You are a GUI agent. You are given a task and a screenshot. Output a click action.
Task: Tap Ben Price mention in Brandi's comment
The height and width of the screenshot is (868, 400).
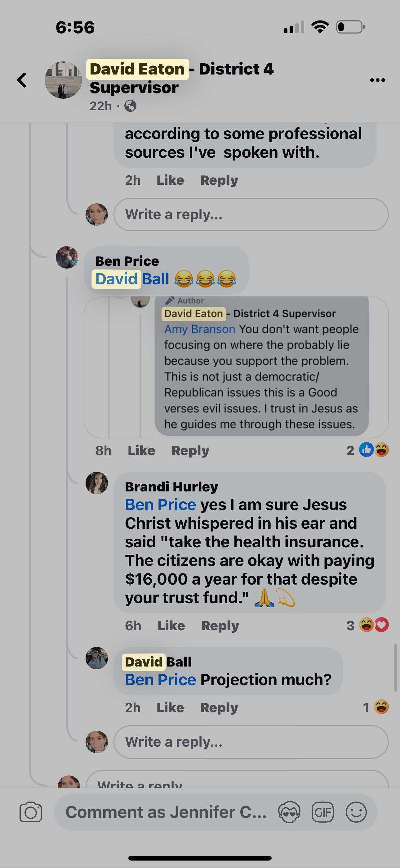tap(160, 505)
